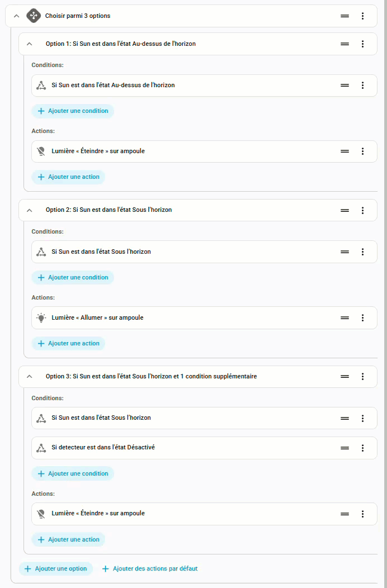Open kebab menu for 'Lumière Allumer sur ampoule' action
This screenshot has width=387, height=588.
pyautogui.click(x=362, y=317)
